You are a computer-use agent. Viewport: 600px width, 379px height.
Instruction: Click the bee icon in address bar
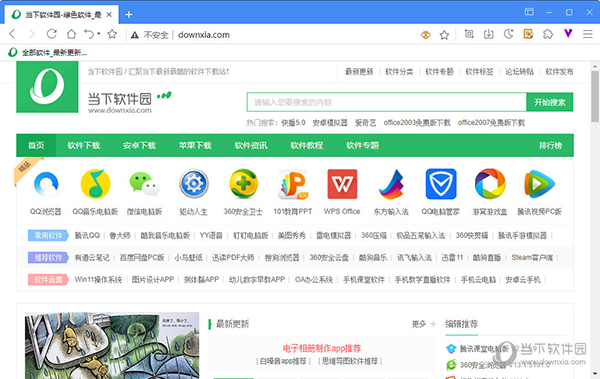[426, 35]
